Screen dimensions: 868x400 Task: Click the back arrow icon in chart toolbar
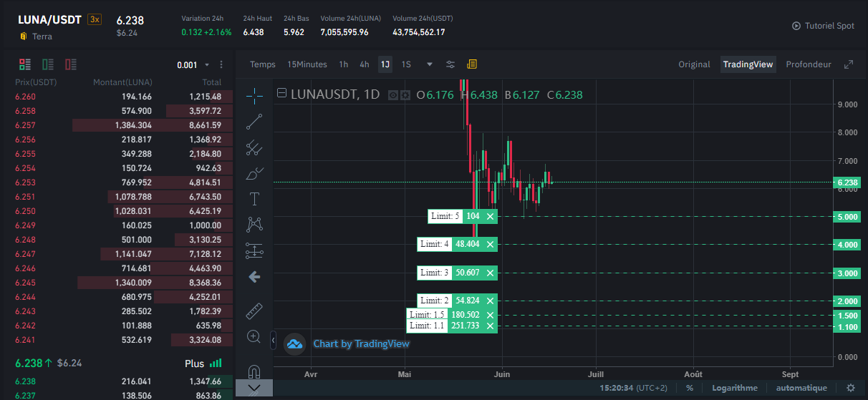click(254, 277)
